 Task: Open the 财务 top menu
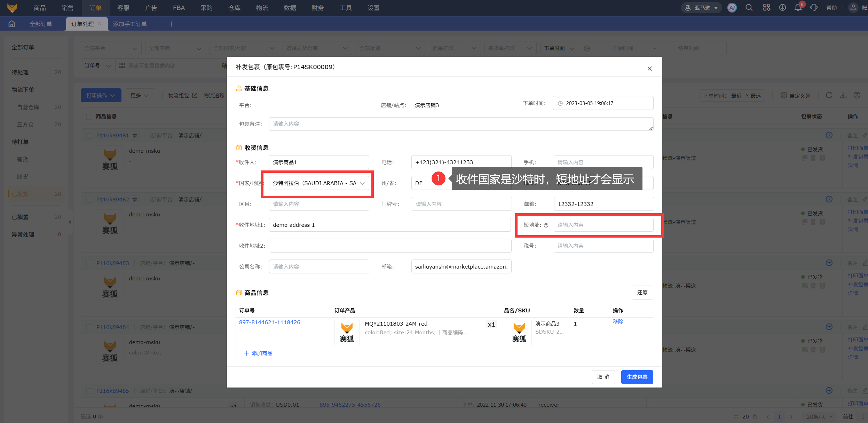tap(317, 8)
